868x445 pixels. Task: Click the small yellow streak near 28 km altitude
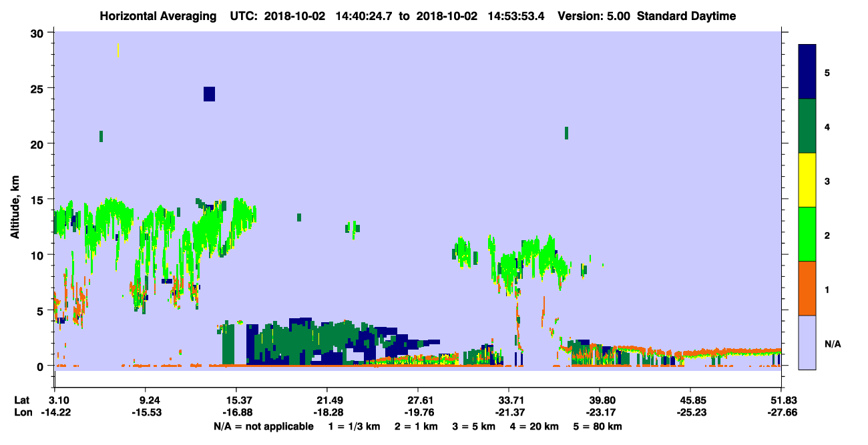coord(118,50)
